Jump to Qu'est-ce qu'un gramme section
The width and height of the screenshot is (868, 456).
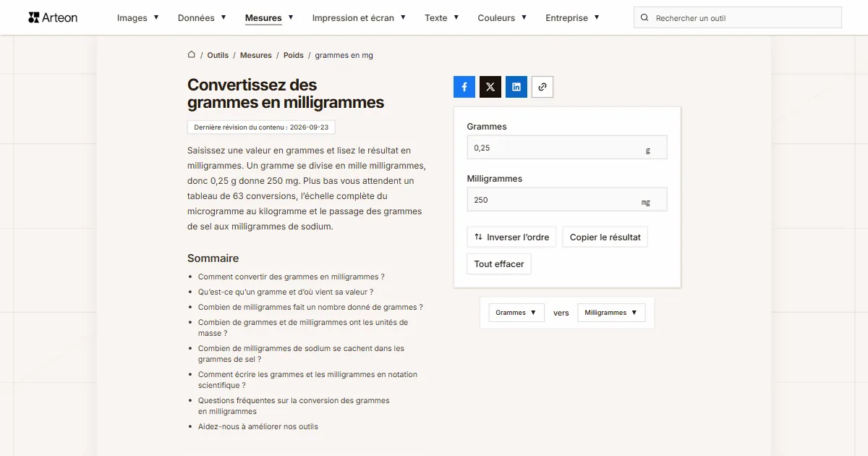[286, 292]
